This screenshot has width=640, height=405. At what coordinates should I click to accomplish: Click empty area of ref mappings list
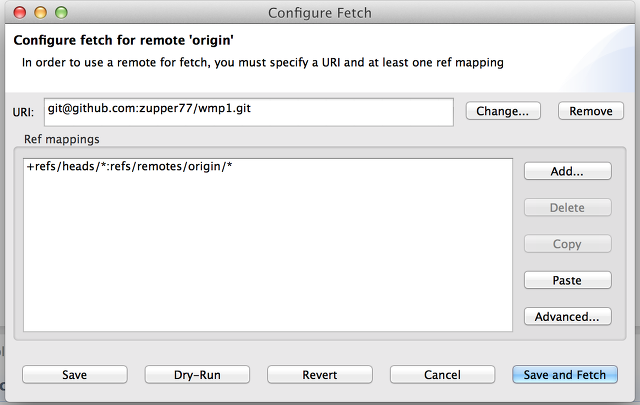click(x=268, y=253)
